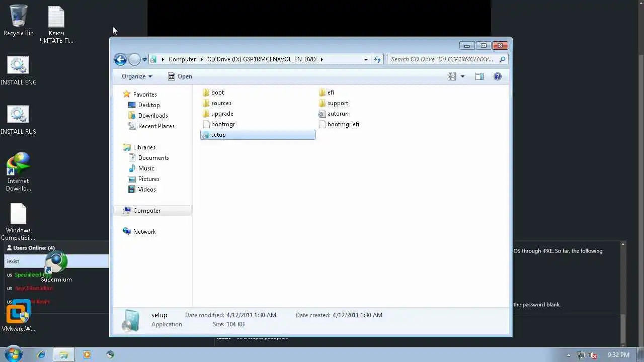Open the recent pages history dropdown
Image resolution: width=644 pixels, height=362 pixels.
144,60
